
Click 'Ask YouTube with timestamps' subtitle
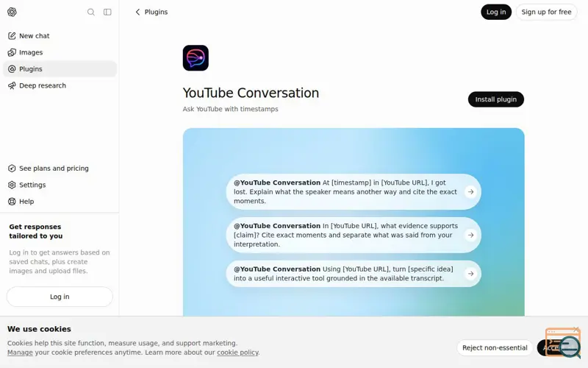[230, 109]
